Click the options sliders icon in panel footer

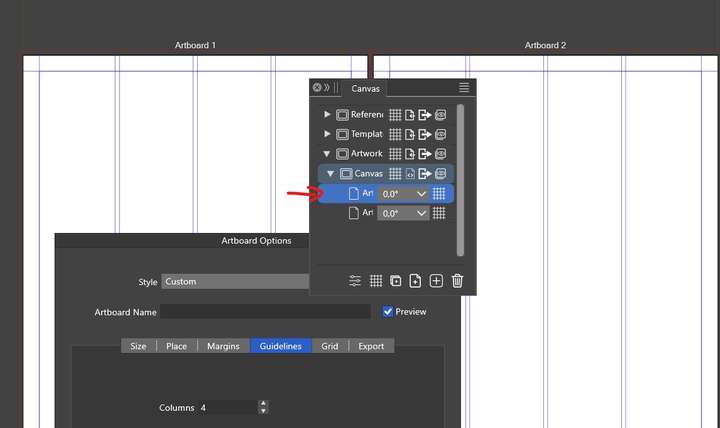[354, 281]
